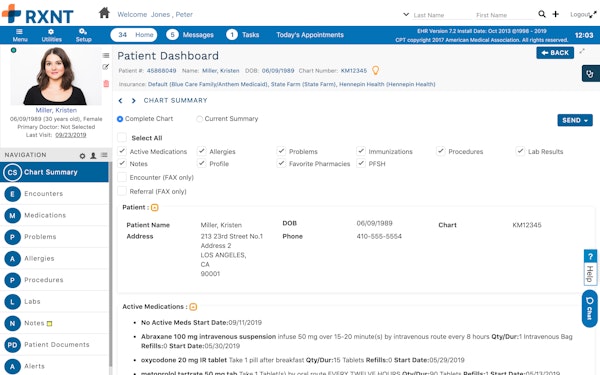600x375 pixels.
Task: Open Messages tab
Action: click(190, 35)
